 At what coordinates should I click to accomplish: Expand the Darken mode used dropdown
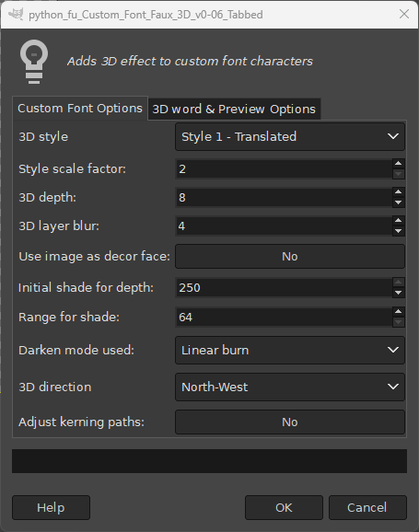click(290, 350)
